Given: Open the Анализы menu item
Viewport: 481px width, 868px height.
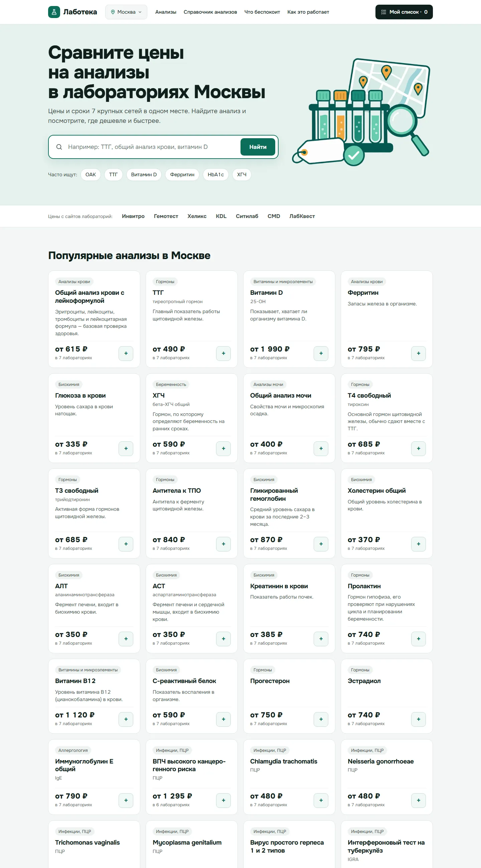Looking at the screenshot, I should pos(166,12).
